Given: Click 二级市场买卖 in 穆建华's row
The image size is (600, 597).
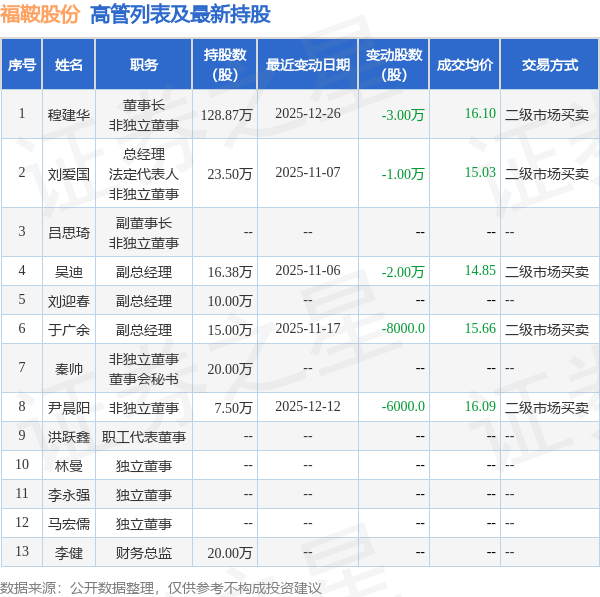Looking at the screenshot, I should pos(546,114).
